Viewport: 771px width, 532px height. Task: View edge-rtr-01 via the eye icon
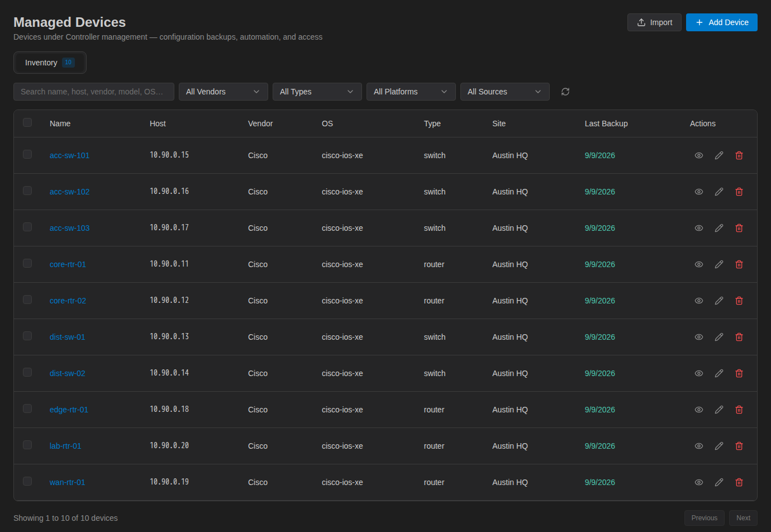(x=699, y=410)
